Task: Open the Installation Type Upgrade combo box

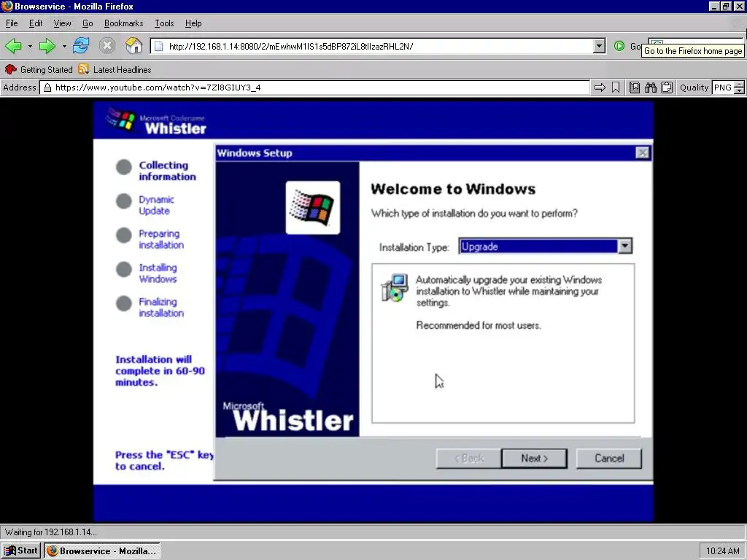Action: (x=546, y=246)
